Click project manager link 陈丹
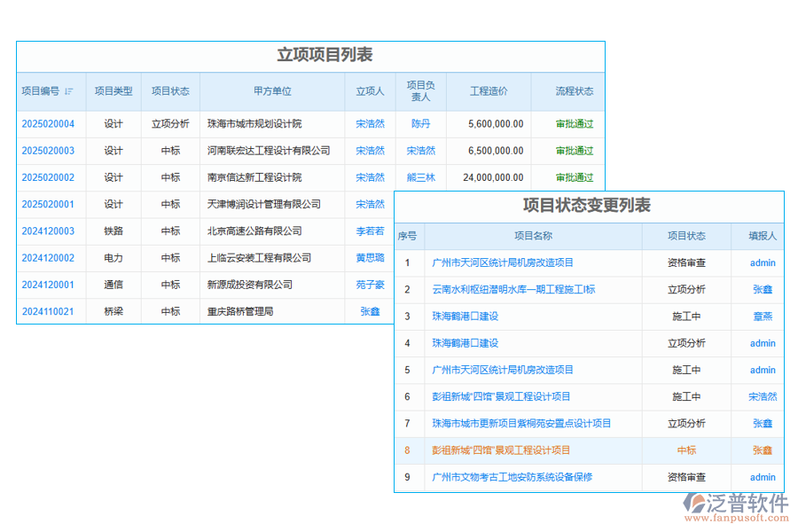 pyautogui.click(x=419, y=124)
